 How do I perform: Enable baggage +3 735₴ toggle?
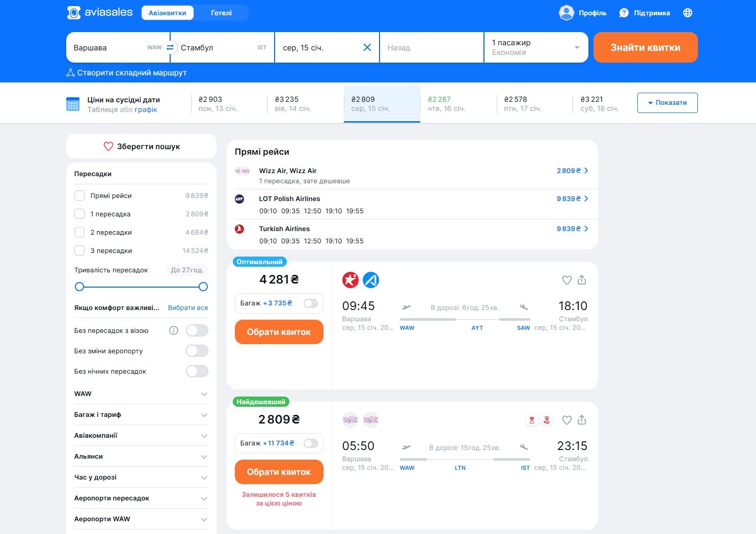point(311,303)
